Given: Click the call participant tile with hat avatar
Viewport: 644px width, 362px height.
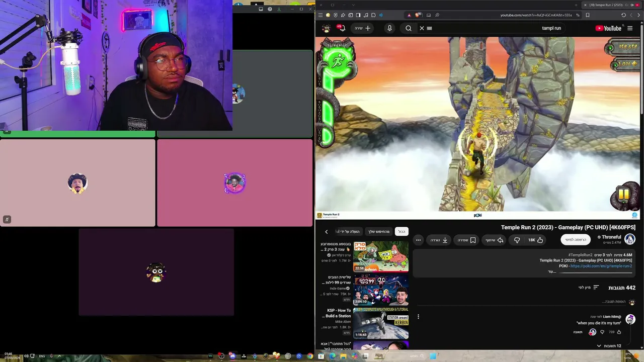Looking at the screenshot, I should point(77,183).
